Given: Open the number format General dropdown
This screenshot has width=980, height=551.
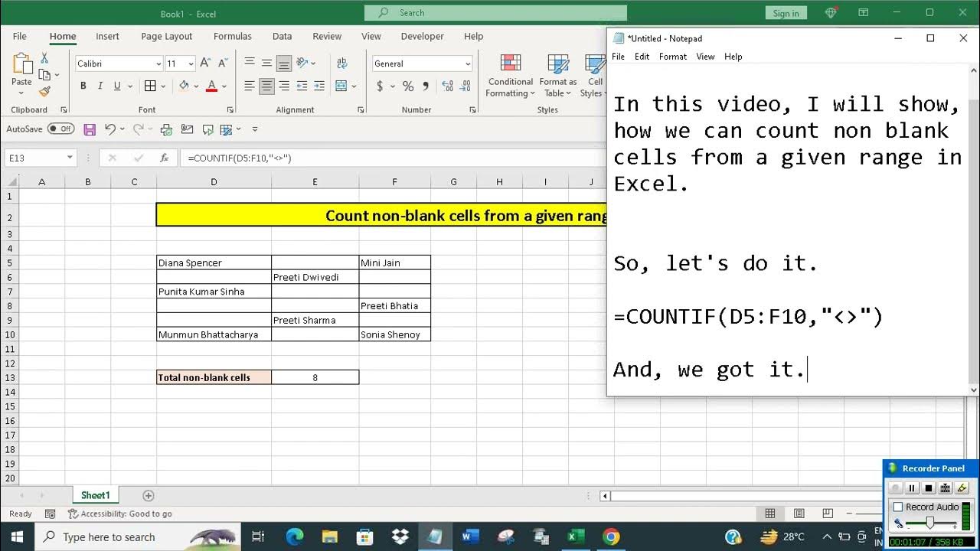Looking at the screenshot, I should [x=468, y=64].
